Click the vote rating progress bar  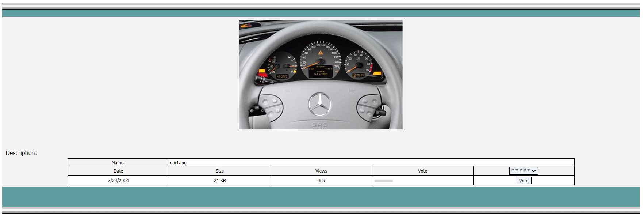pyautogui.click(x=384, y=181)
